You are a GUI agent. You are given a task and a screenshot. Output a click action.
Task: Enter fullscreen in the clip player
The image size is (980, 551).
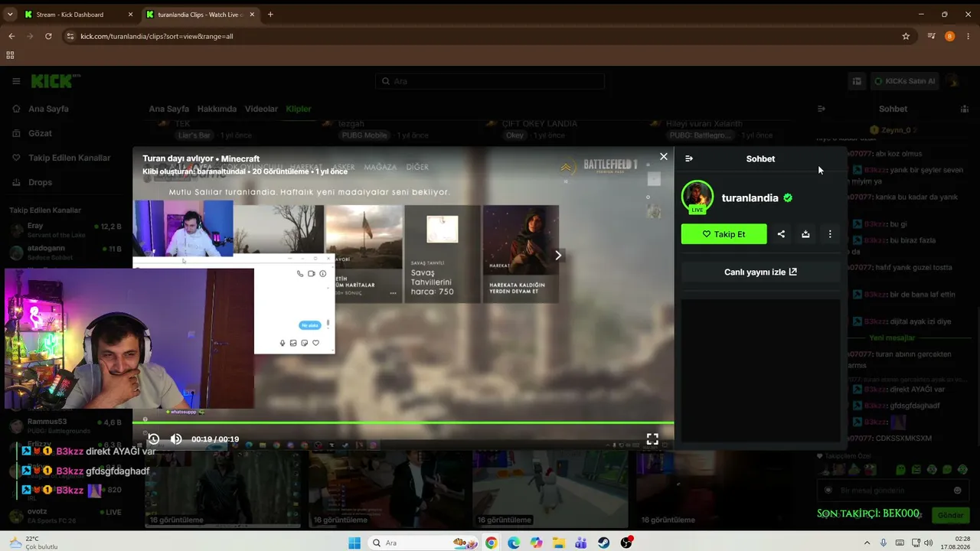[x=652, y=439]
